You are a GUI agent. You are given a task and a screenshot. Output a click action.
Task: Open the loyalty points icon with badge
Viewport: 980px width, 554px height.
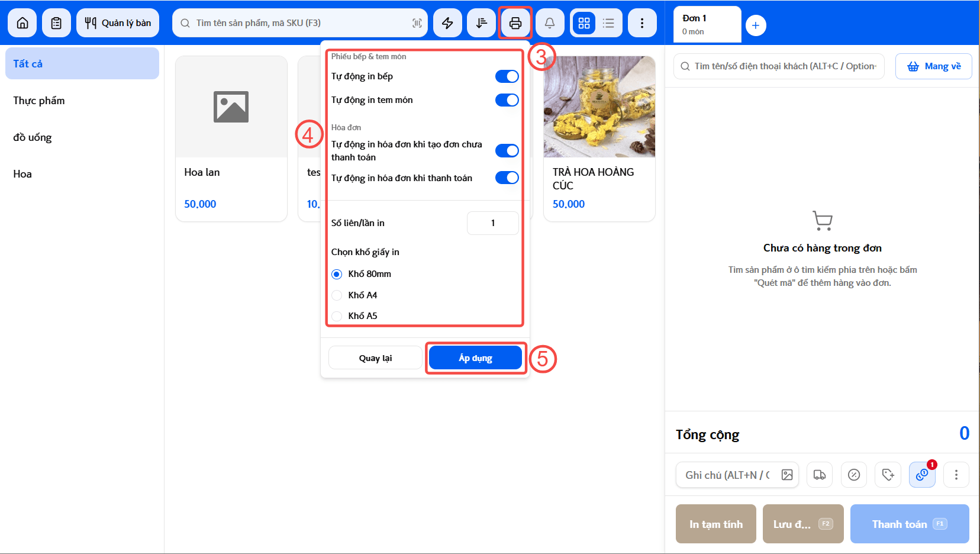[922, 475]
